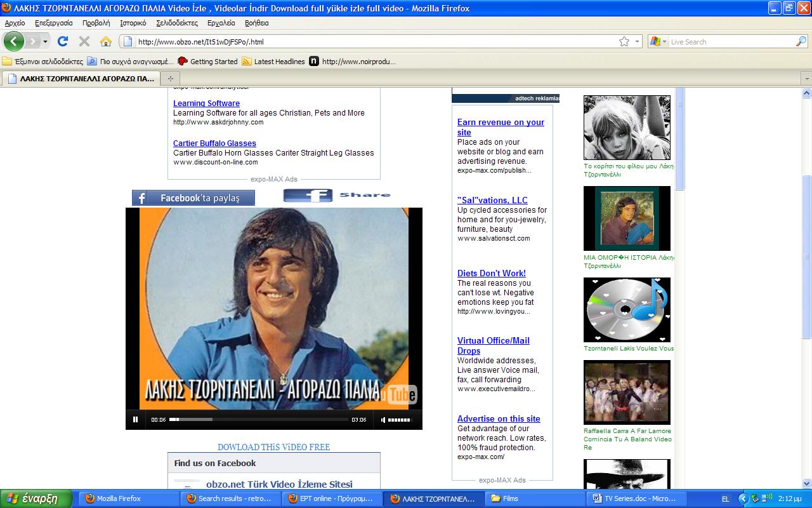Seek along the video progress bar

pos(260,419)
